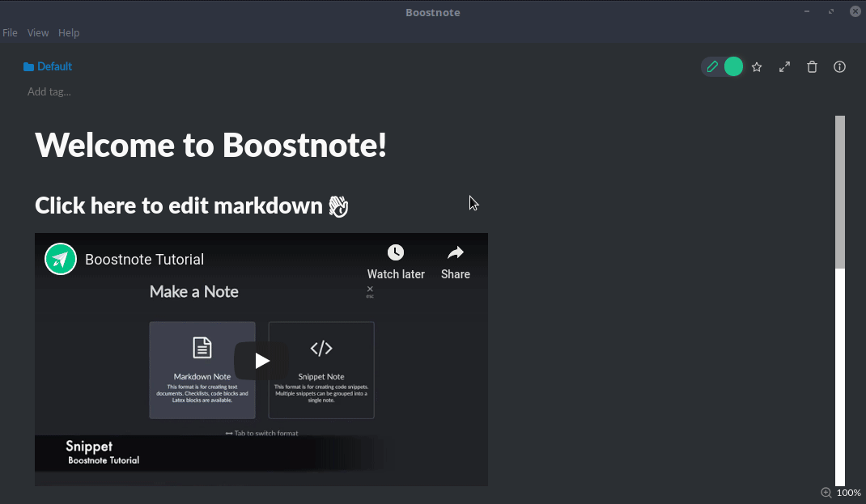The width and height of the screenshot is (866, 504).
Task: Move note to trash
Action: [812, 67]
